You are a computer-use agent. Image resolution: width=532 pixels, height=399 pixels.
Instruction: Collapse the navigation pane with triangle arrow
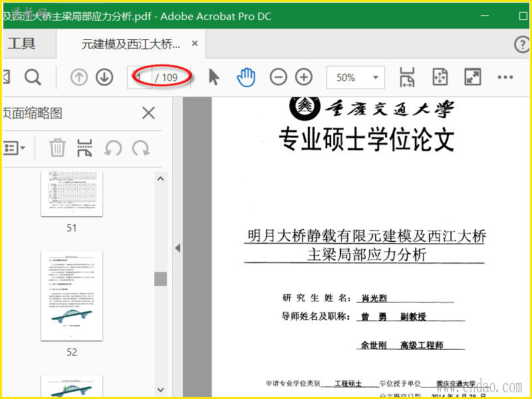[x=178, y=248]
